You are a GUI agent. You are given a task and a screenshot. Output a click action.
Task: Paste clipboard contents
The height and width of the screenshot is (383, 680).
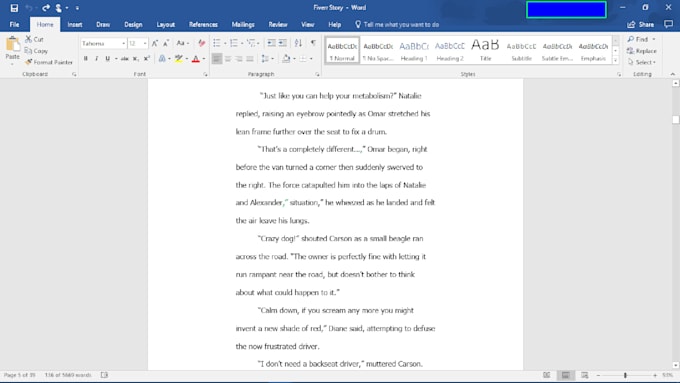[12, 49]
